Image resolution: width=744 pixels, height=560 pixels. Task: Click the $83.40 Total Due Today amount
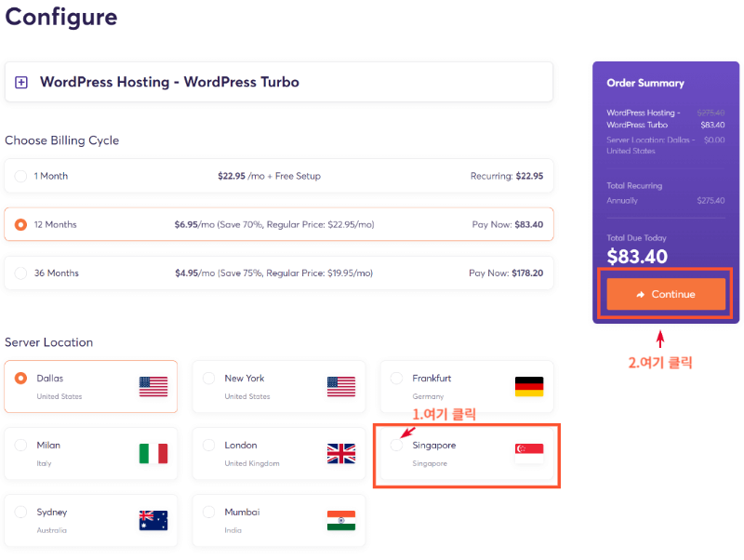coord(637,257)
